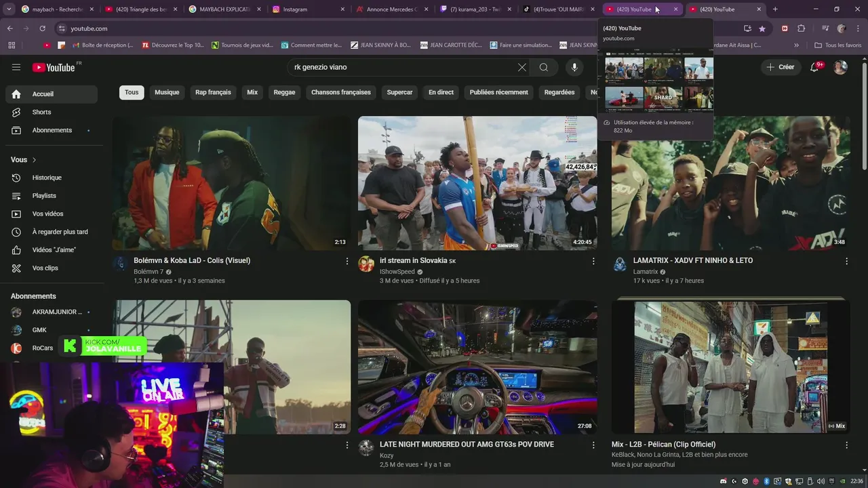This screenshot has height=488, width=868.
Task: Select the Mix filter chip
Action: point(252,92)
